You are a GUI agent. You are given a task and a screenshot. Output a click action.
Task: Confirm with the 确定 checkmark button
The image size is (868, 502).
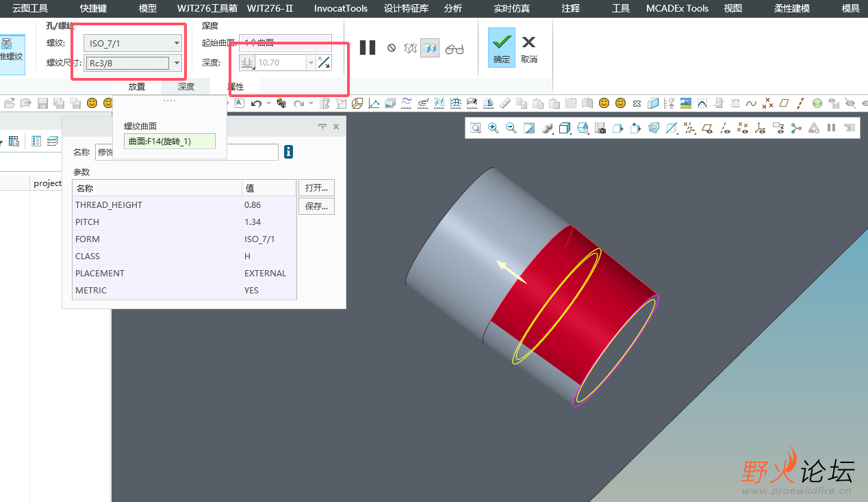501,47
